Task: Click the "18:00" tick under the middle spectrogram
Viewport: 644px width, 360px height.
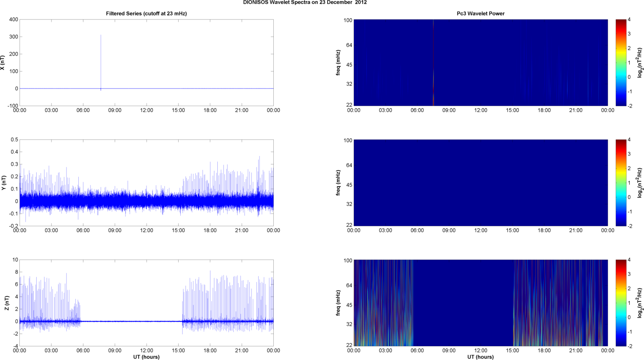Action: pos(544,231)
